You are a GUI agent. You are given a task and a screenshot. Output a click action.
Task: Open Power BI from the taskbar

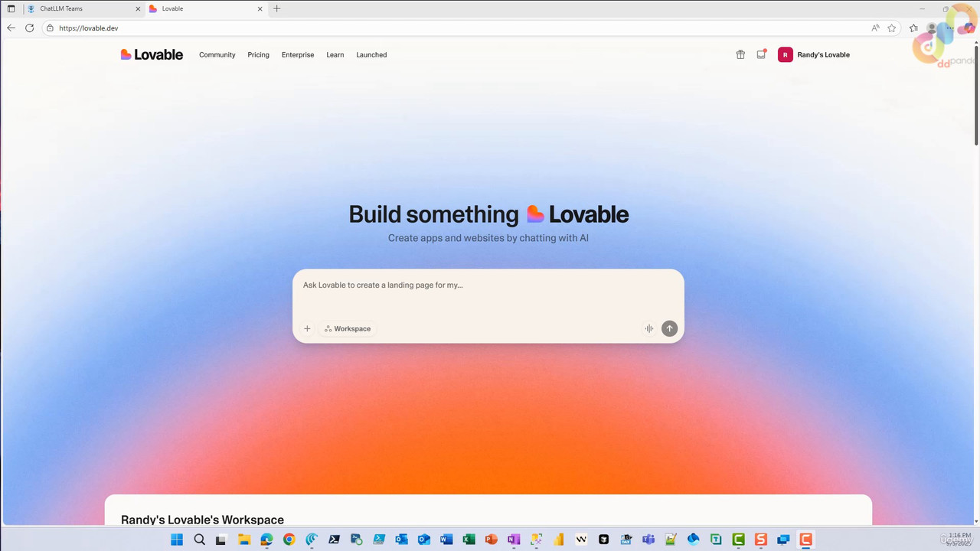coord(559,540)
